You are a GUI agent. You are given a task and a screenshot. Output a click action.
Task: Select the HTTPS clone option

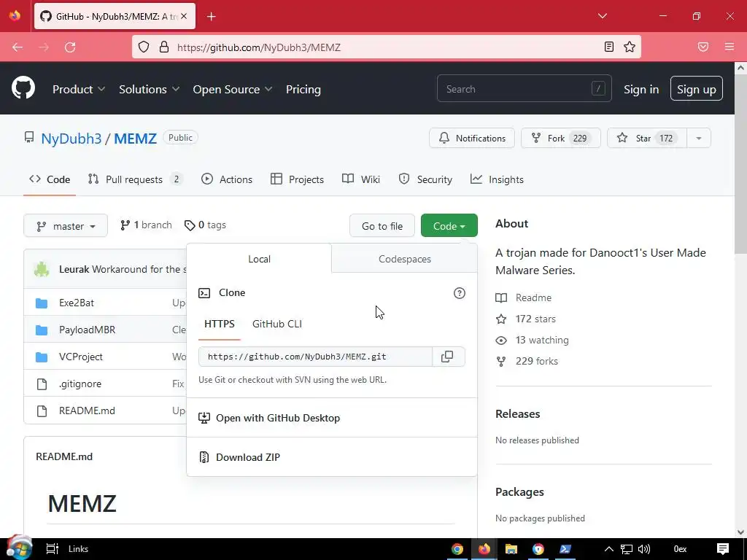219,324
